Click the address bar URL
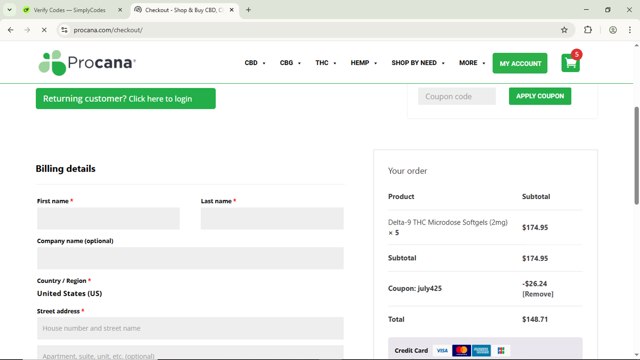Image resolution: width=640 pixels, height=360 pixels. tap(108, 30)
